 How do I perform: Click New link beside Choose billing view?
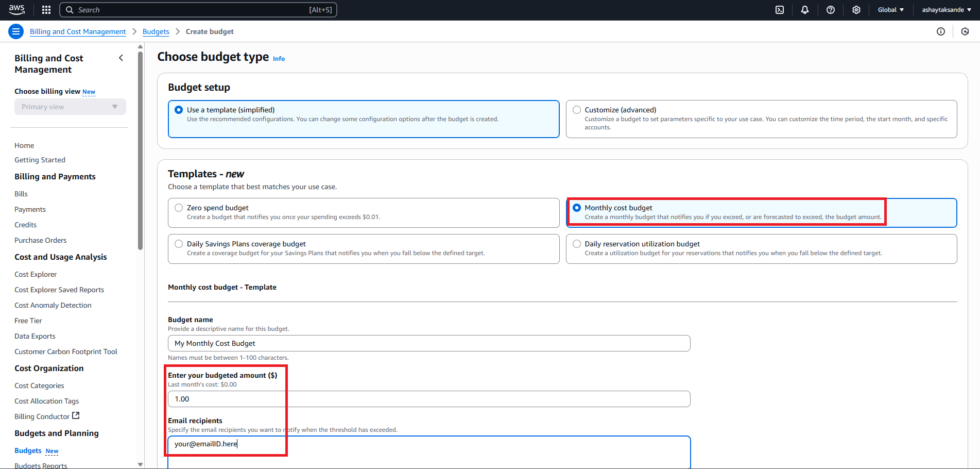89,92
